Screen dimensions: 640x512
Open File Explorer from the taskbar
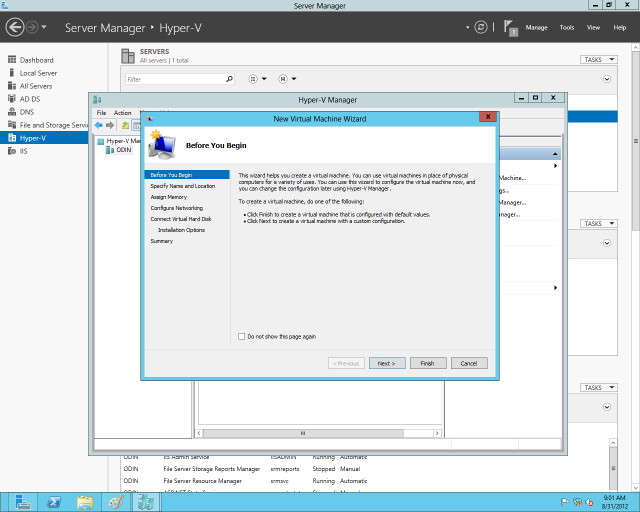(x=85, y=502)
